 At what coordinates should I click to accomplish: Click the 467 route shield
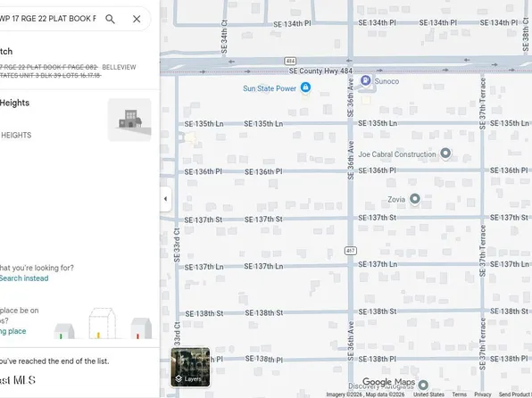[x=351, y=251]
